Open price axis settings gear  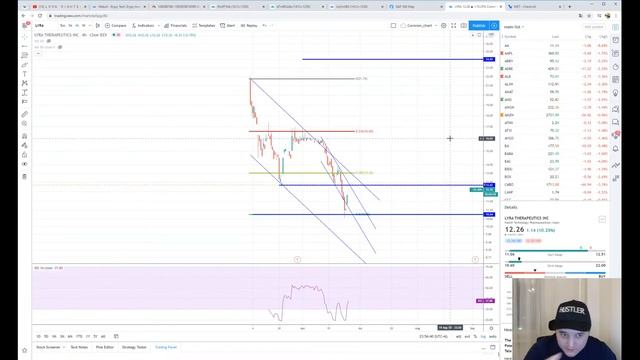click(x=491, y=328)
